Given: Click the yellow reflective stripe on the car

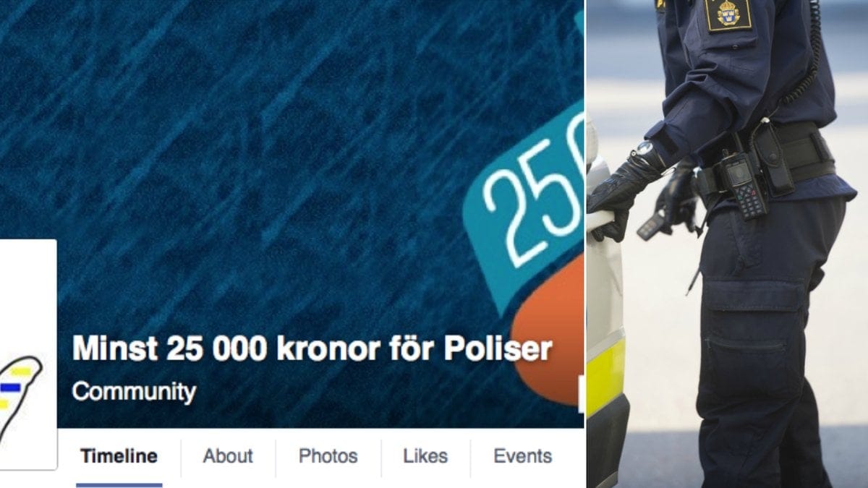Looking at the screenshot, I should point(605,376).
